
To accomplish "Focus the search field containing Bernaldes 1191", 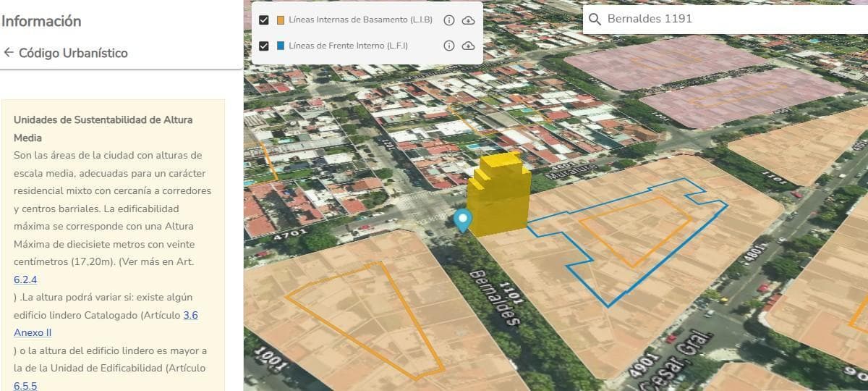I will click(723, 20).
